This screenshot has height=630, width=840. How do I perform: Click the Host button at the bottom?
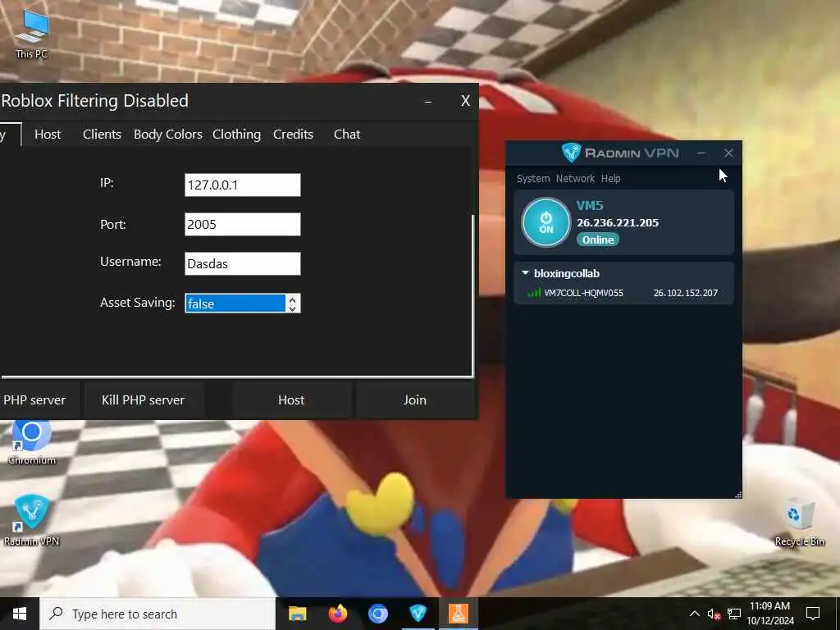(291, 400)
